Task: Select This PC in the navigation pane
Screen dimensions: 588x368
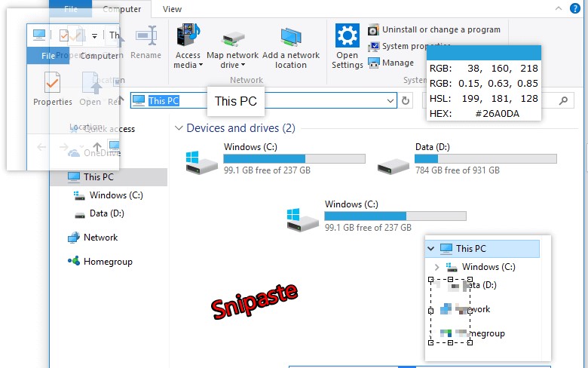Action: 109,177
